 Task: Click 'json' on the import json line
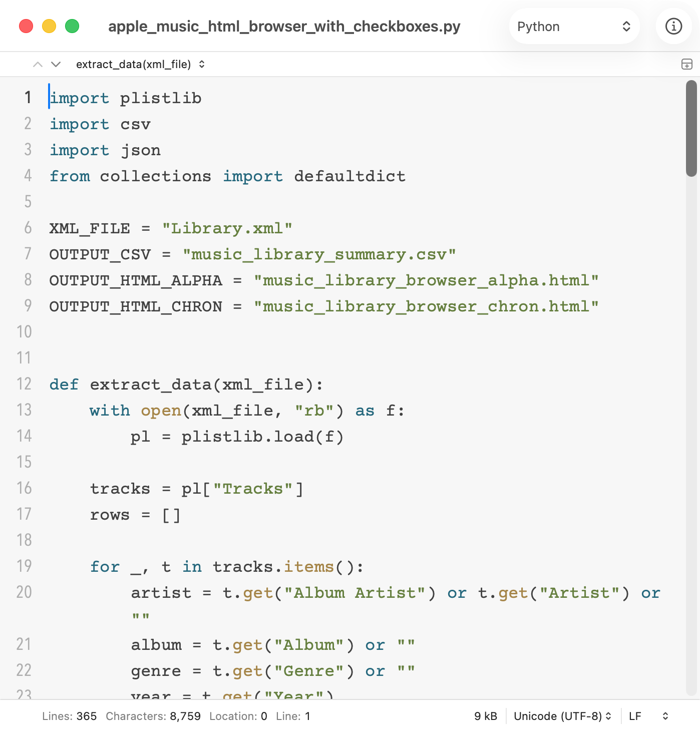(141, 150)
